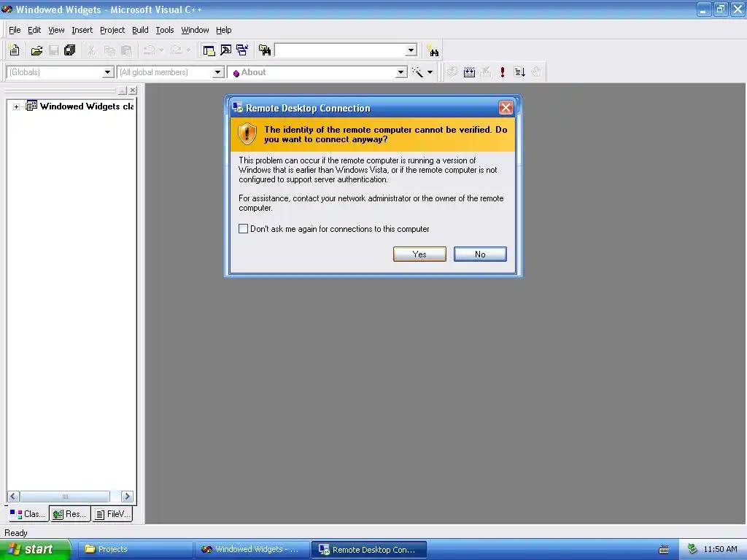Click Yes to connect anyway
Image resolution: width=747 pixels, height=560 pixels.
[419, 254]
